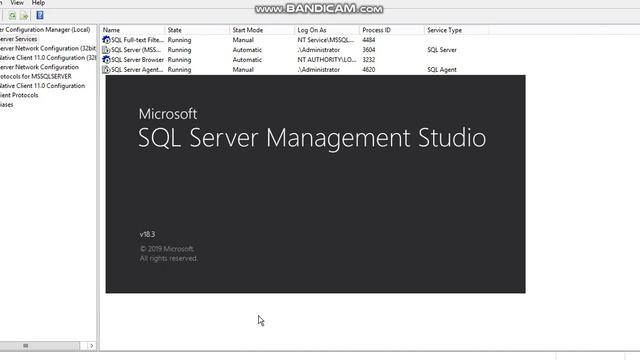Click the tree pane horizontal scrollbar thumb
This screenshot has width=640, height=360.
pyautogui.click(x=40, y=346)
